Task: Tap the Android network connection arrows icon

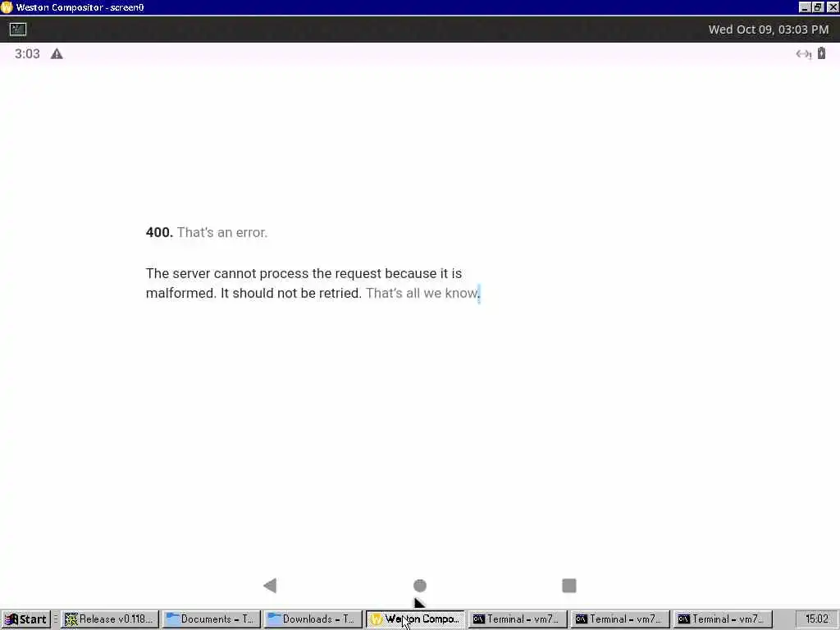Action: pos(804,54)
